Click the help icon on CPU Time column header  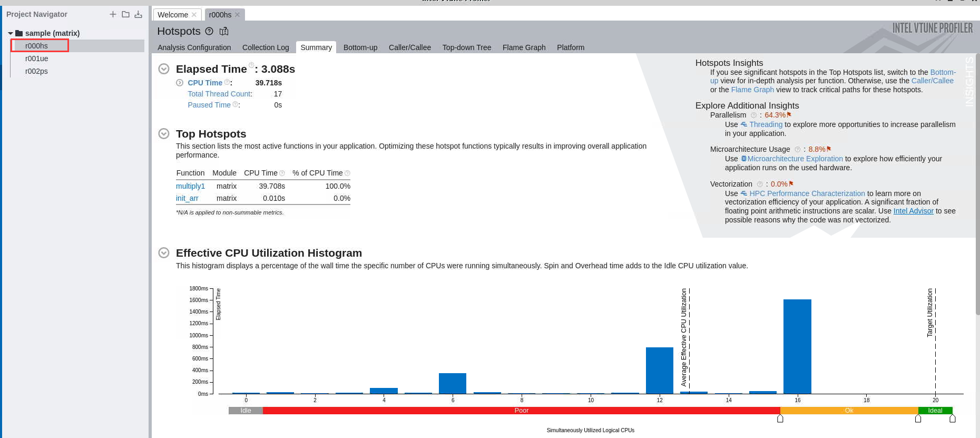click(282, 173)
